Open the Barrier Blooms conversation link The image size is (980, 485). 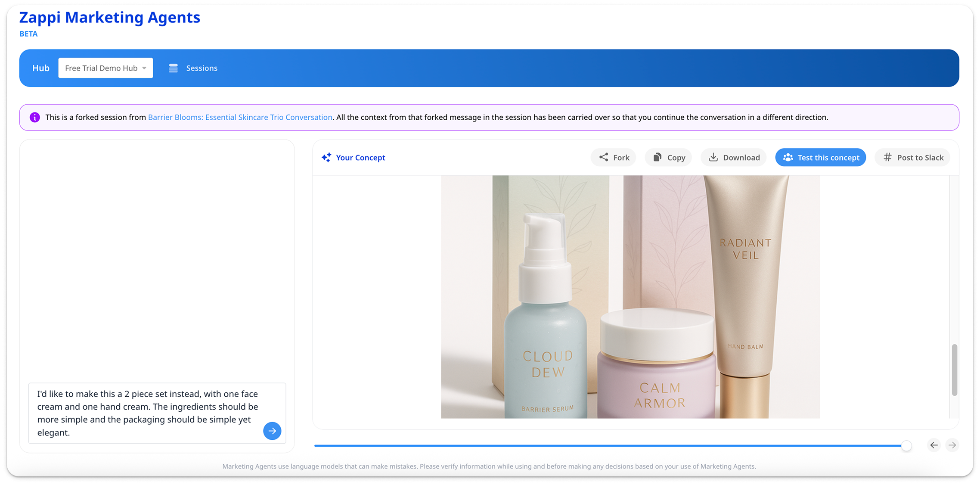click(x=240, y=117)
